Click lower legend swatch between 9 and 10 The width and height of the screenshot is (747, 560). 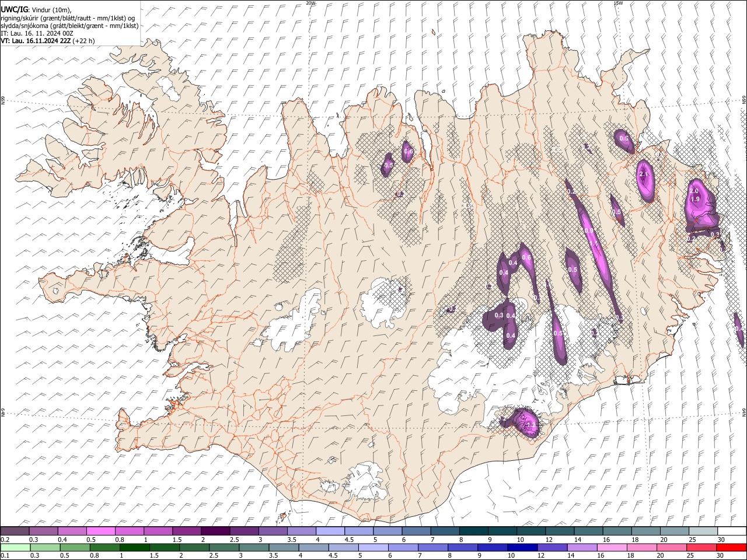pyautogui.click(x=492, y=548)
